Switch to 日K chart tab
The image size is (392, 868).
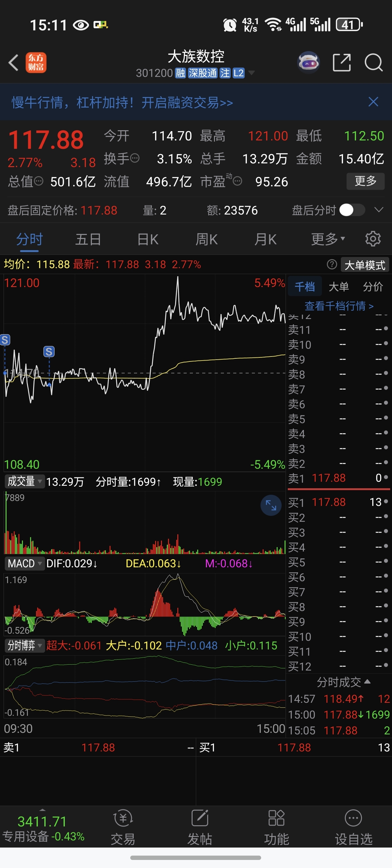(148, 240)
